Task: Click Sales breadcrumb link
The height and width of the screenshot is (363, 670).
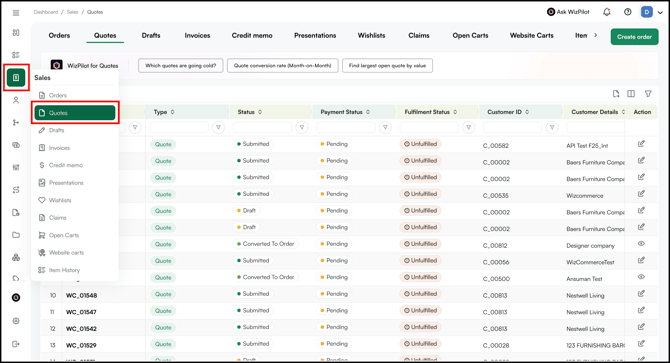Action: tap(72, 12)
